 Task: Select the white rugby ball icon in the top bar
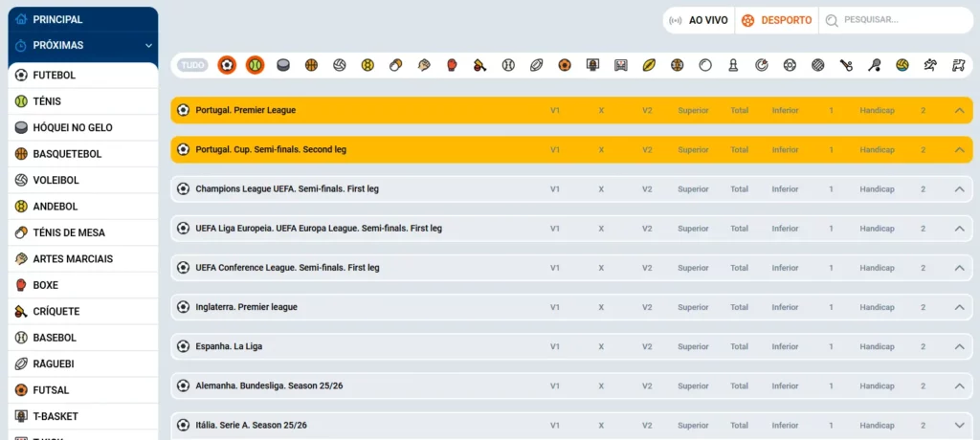(536, 65)
